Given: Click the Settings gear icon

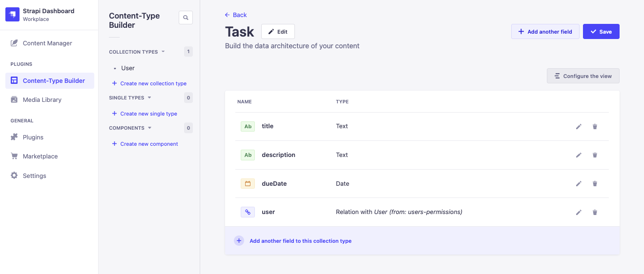Looking at the screenshot, I should [x=14, y=176].
